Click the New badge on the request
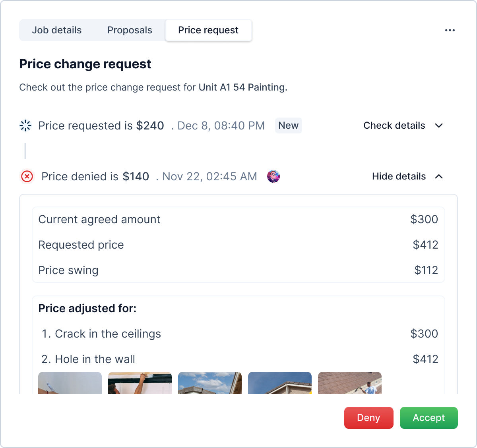The height and width of the screenshot is (448, 477). (x=288, y=126)
